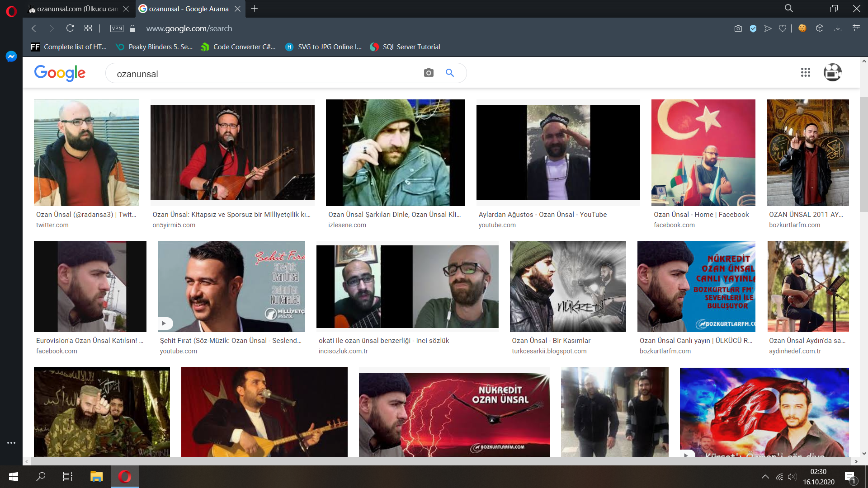Image resolution: width=868 pixels, height=488 pixels.
Task: Open the Google apps grid
Action: 806,72
